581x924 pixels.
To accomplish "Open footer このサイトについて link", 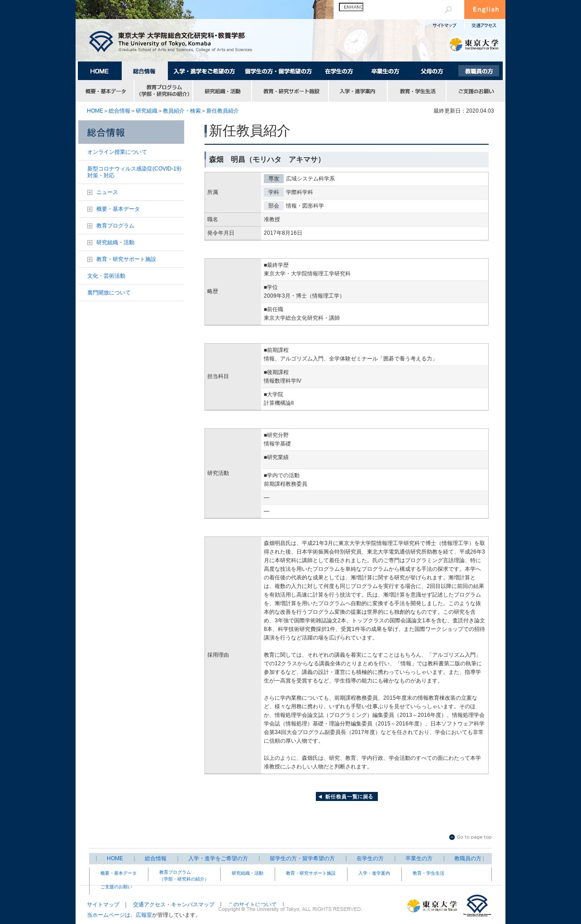I will [252, 905].
